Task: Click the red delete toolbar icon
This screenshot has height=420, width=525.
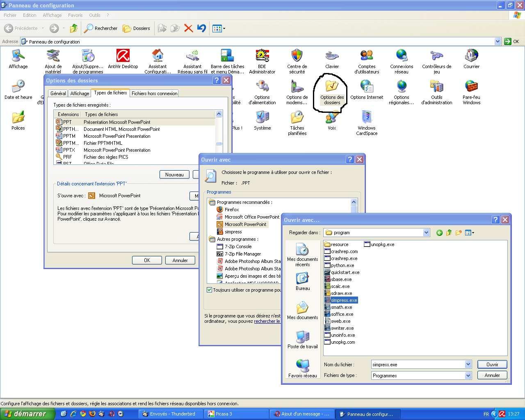Action: tap(188, 28)
